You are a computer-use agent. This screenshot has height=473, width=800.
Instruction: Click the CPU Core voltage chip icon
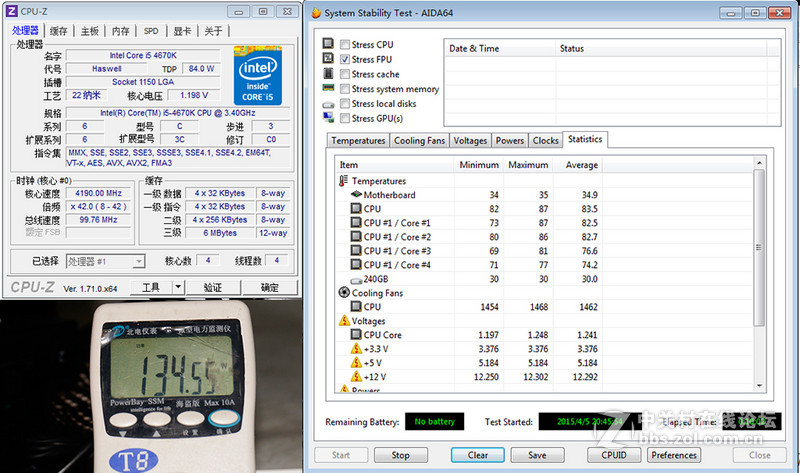(356, 335)
